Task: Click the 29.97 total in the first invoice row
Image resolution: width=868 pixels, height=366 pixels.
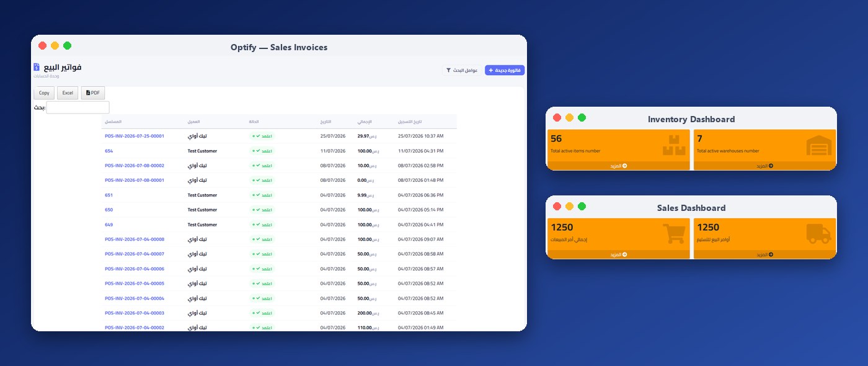Action: [x=363, y=136]
